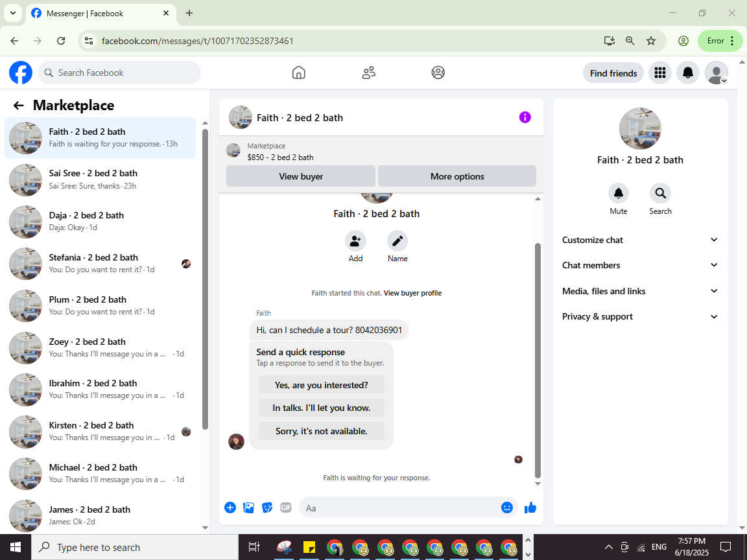Expand Privacy & support section
The width and height of the screenshot is (747, 560).
pos(640,317)
